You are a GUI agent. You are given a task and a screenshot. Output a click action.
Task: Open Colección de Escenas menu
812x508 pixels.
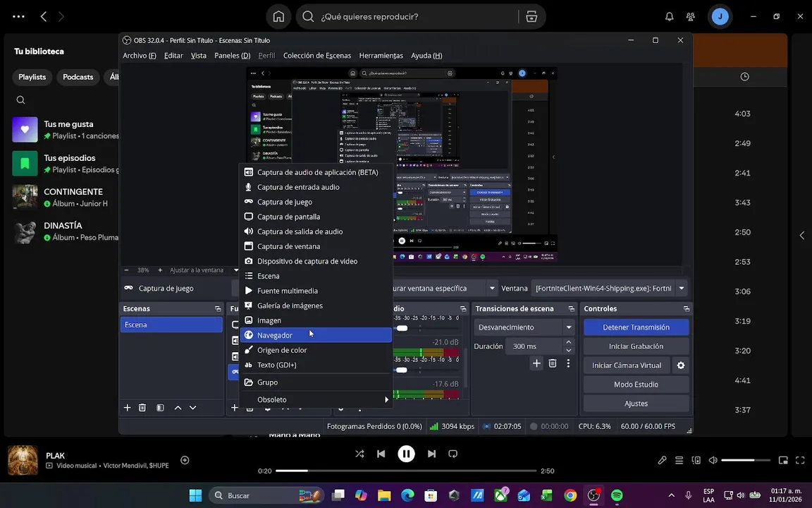tap(317, 56)
